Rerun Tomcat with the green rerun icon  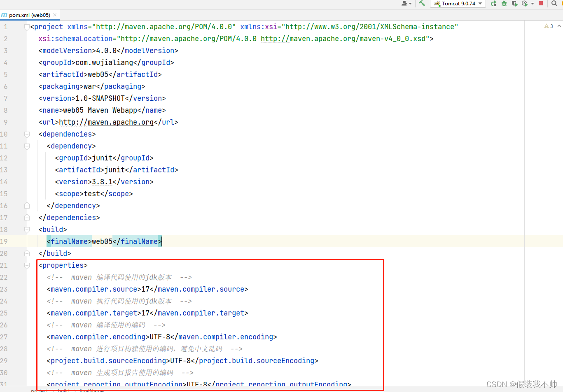click(493, 3)
